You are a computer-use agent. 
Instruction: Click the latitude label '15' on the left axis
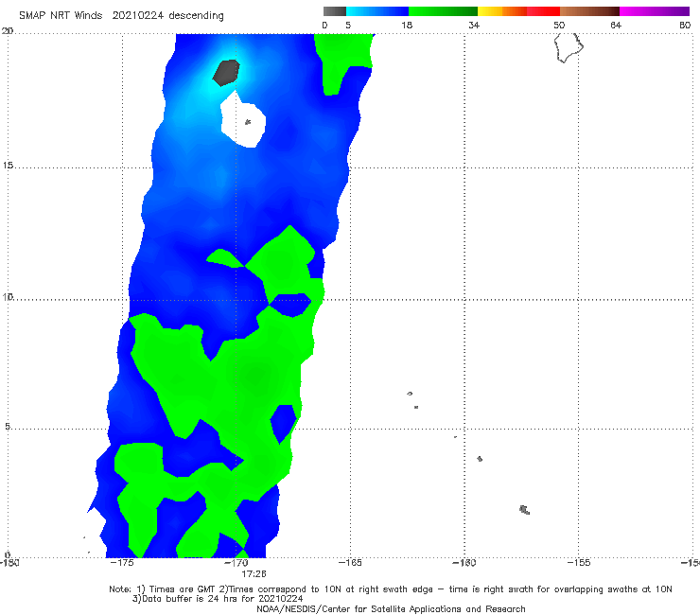[8, 166]
